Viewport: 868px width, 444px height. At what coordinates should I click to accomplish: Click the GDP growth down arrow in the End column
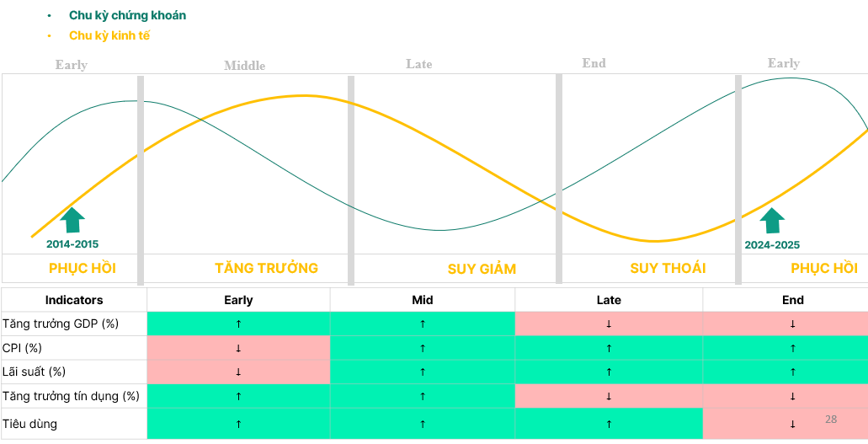792,324
